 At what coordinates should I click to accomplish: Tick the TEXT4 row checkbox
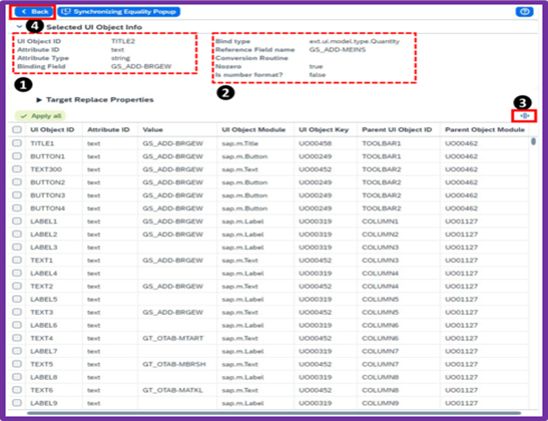[x=17, y=338]
